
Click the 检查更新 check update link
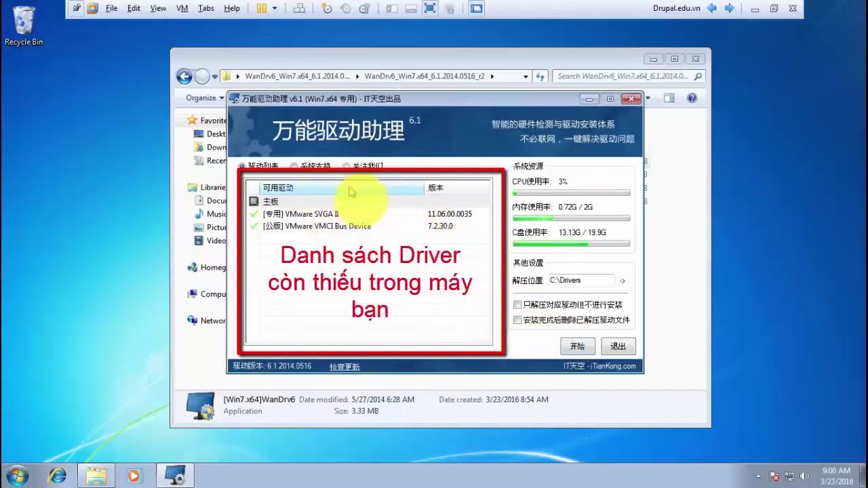click(344, 367)
